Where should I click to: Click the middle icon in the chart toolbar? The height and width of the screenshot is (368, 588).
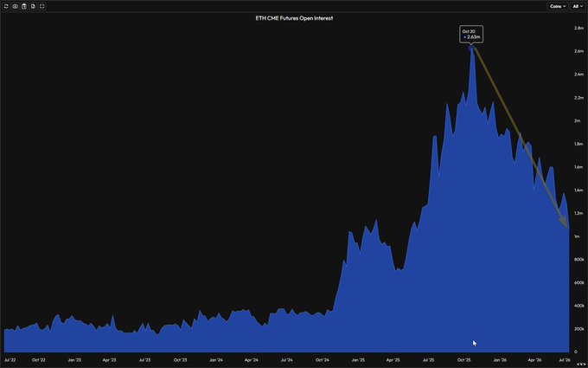point(24,6)
